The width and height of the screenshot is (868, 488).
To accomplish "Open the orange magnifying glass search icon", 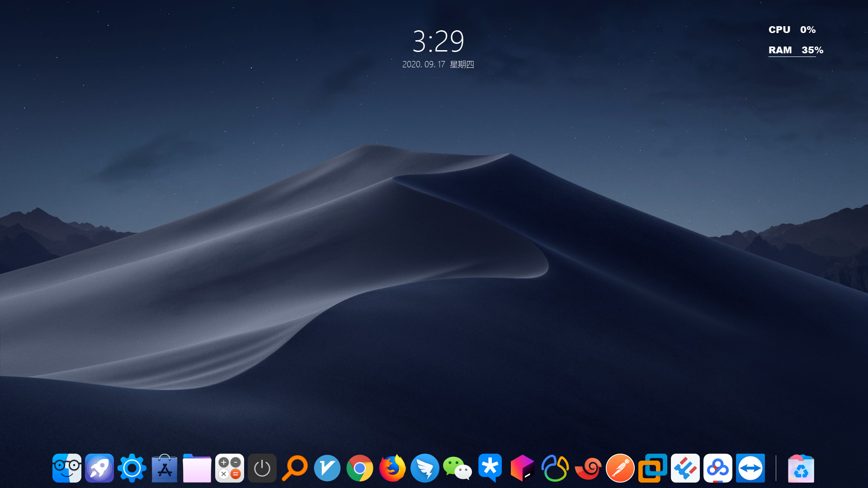I will [x=295, y=468].
